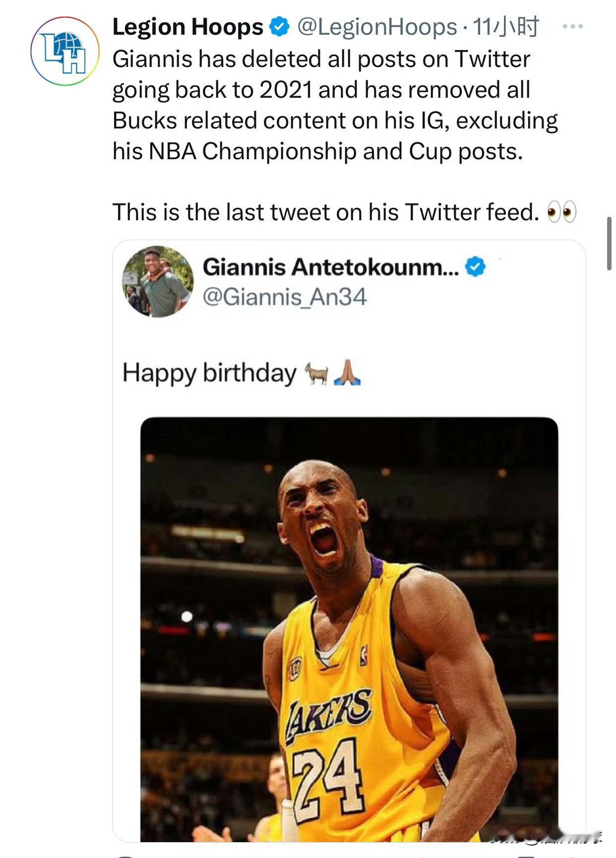
Task: Click the Giannis Antetokounmpo display name
Action: point(331,267)
